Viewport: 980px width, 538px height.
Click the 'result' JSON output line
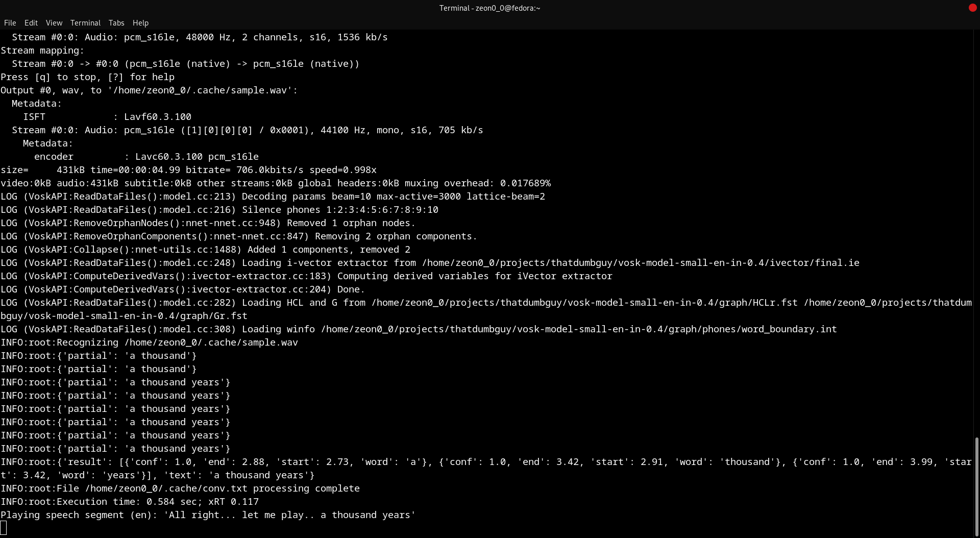(x=486, y=462)
